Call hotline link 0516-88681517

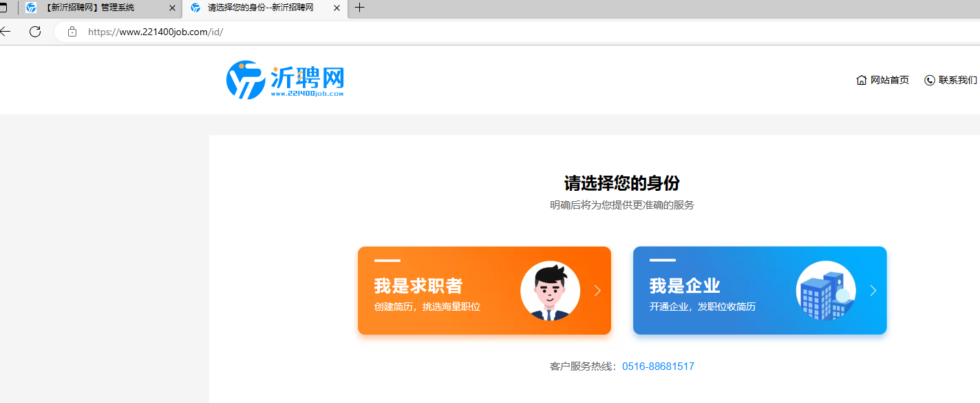[658, 366]
